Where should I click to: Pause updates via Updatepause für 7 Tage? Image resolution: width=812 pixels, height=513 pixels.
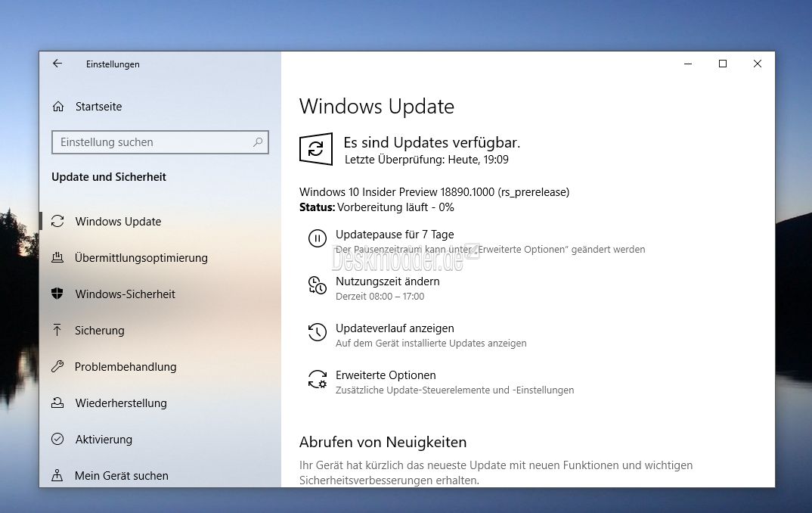tap(395, 235)
